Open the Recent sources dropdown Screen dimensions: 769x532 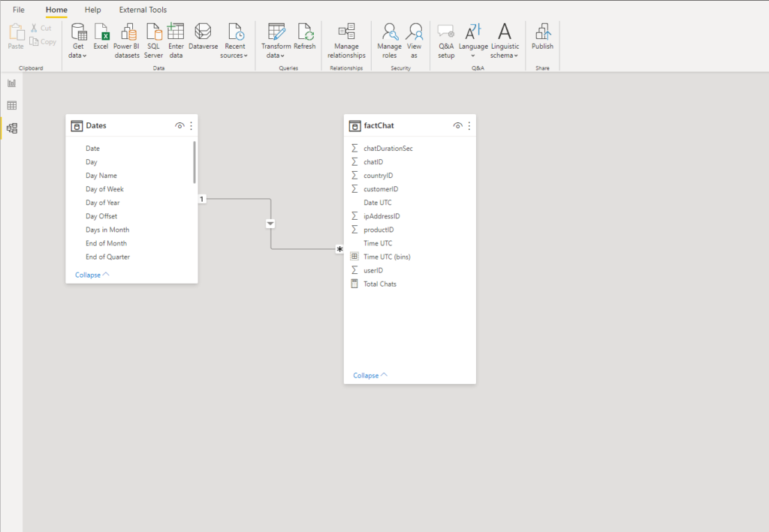click(x=234, y=51)
